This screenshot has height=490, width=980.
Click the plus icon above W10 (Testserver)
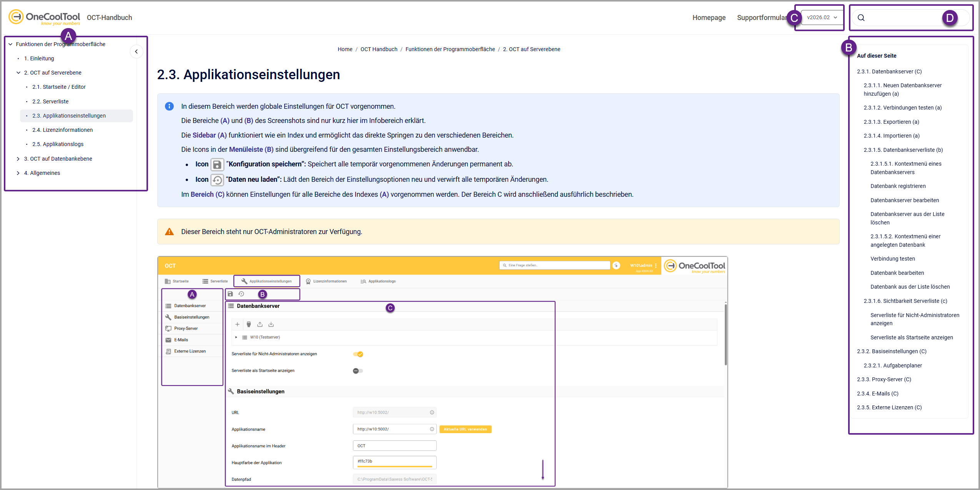coord(237,324)
